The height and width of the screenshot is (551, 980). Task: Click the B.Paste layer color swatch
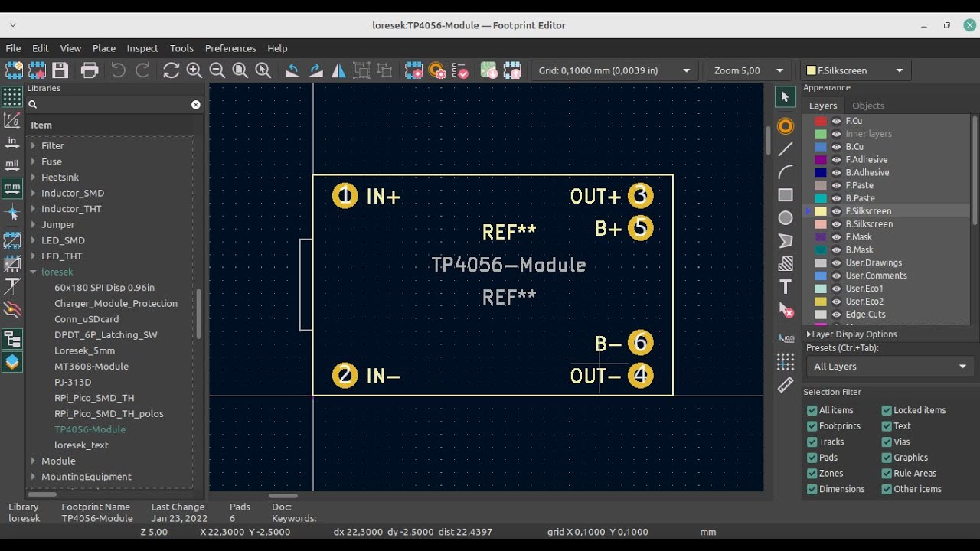coord(821,198)
